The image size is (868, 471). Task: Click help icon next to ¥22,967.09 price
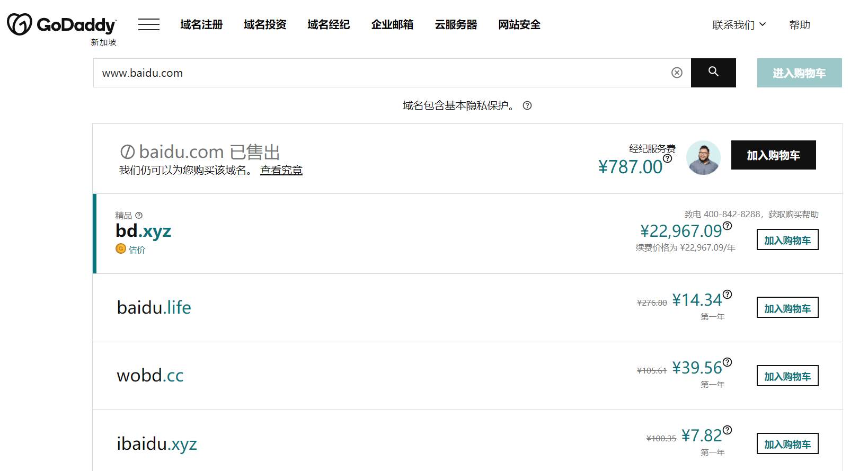coord(728,226)
